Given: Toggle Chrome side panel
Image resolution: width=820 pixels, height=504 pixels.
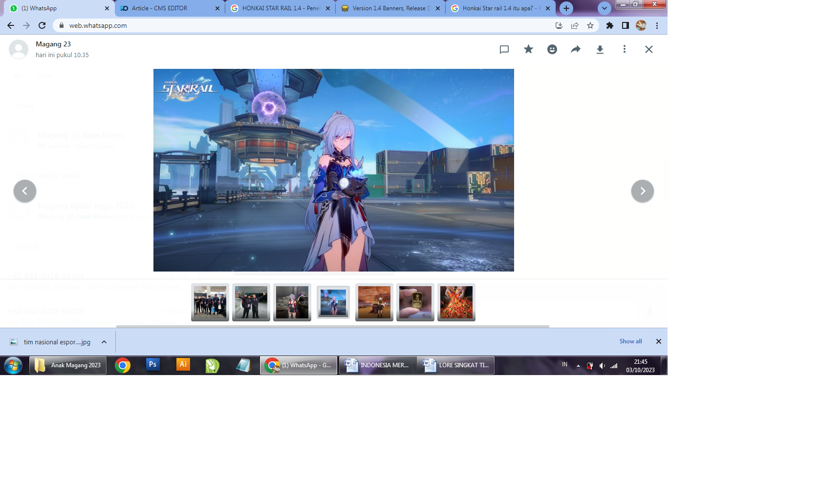Looking at the screenshot, I should (x=626, y=25).
